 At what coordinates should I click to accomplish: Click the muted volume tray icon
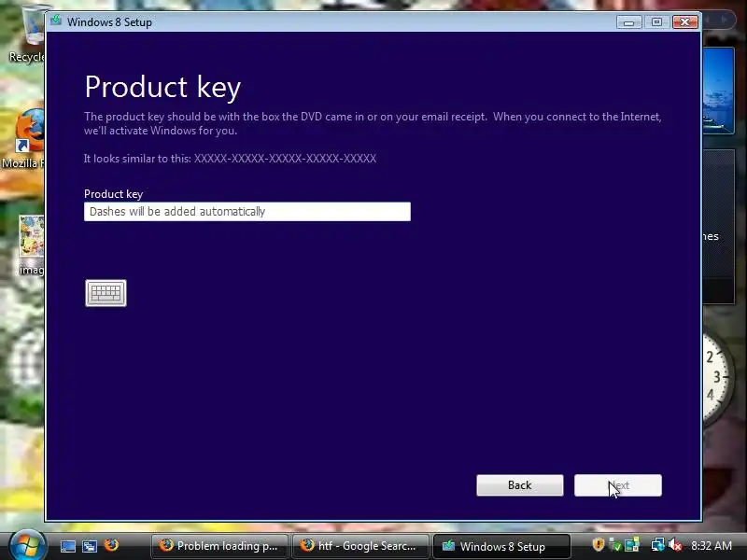click(x=675, y=545)
